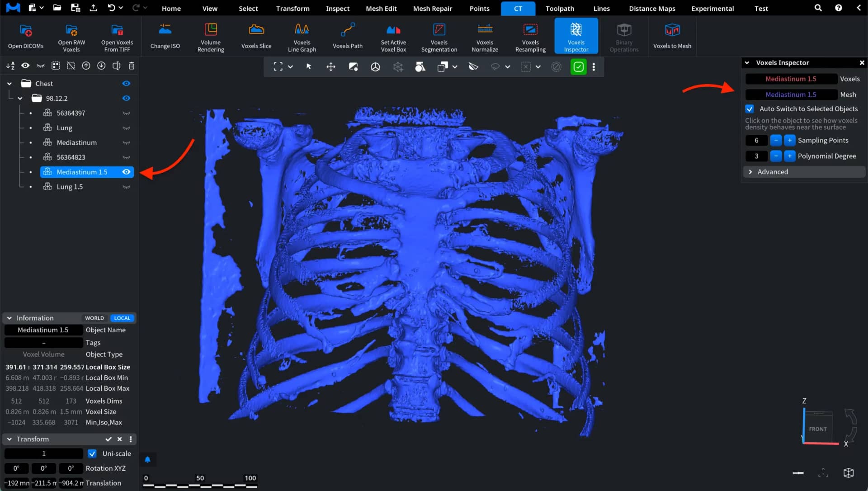Open the Voxels Slice tool
Screen dimensions: 868x491
256,37
